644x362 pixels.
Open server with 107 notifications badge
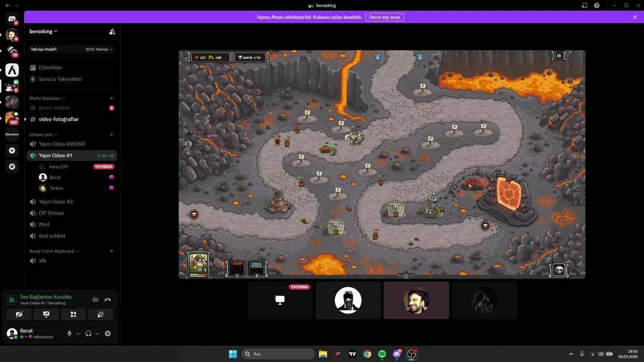coord(12,118)
